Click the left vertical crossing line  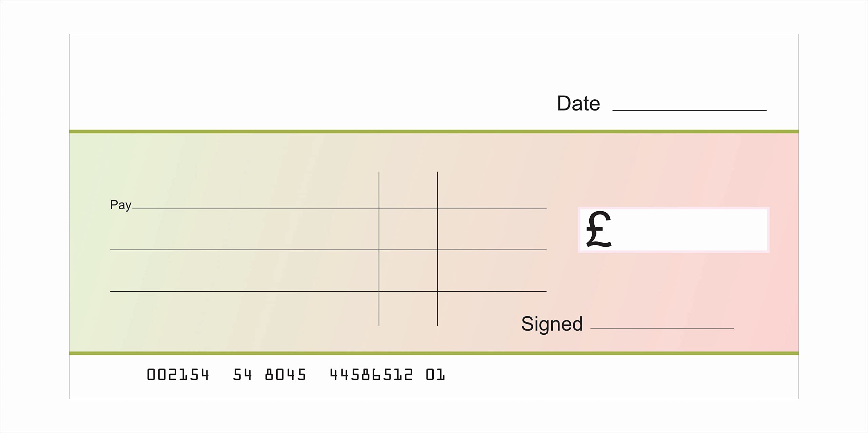(x=379, y=271)
